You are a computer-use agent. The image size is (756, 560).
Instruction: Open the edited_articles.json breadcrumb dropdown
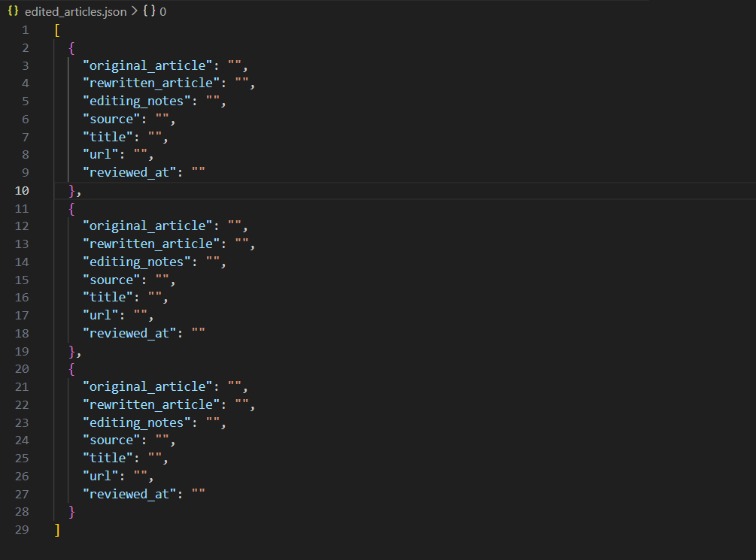pos(75,11)
